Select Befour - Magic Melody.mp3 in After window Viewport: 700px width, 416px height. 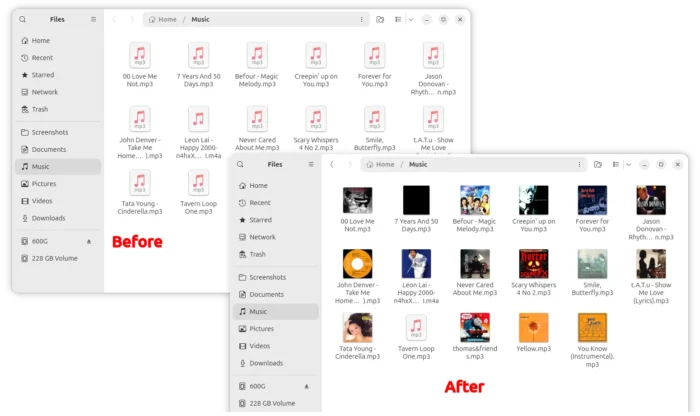[475, 209]
